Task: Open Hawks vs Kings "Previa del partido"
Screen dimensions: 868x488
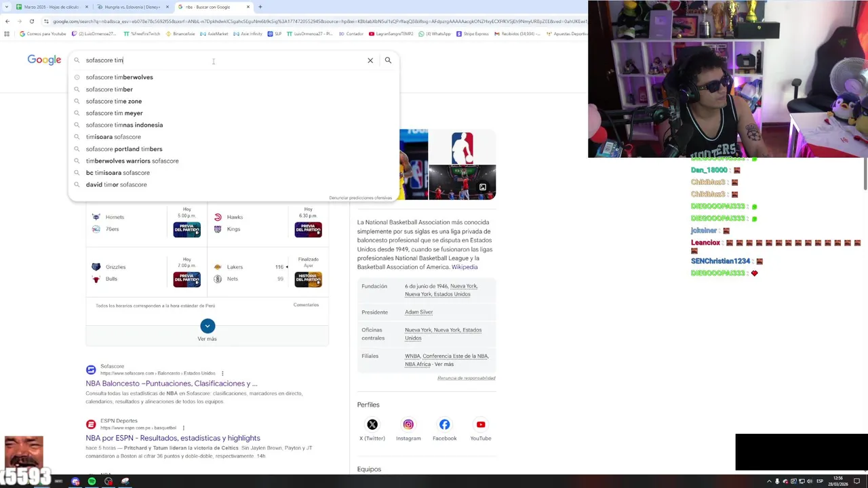Action: [x=309, y=229]
